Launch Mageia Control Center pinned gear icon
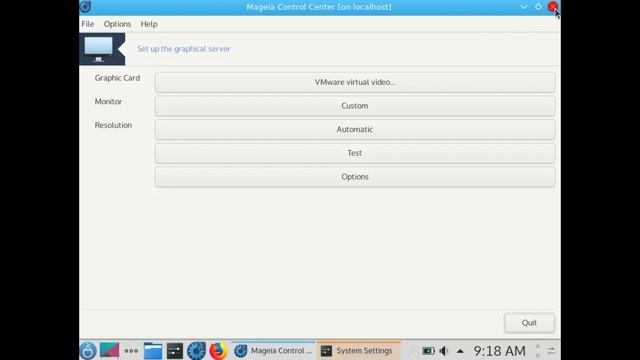Viewport: 640px width, 360px height. pos(196,351)
